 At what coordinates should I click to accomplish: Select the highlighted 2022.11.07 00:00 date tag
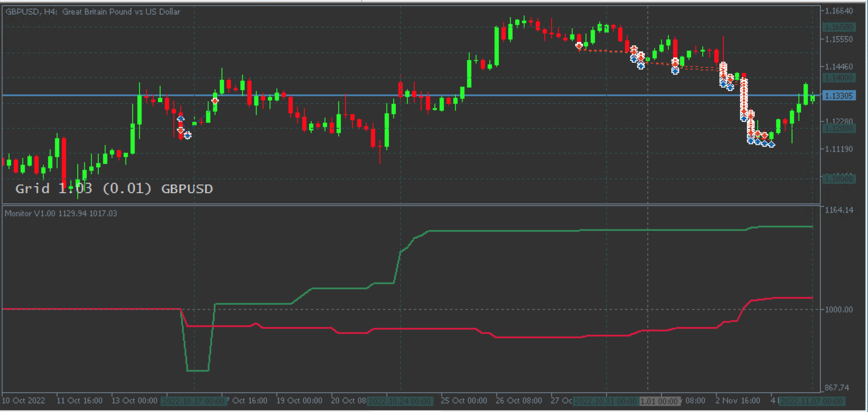[812, 401]
